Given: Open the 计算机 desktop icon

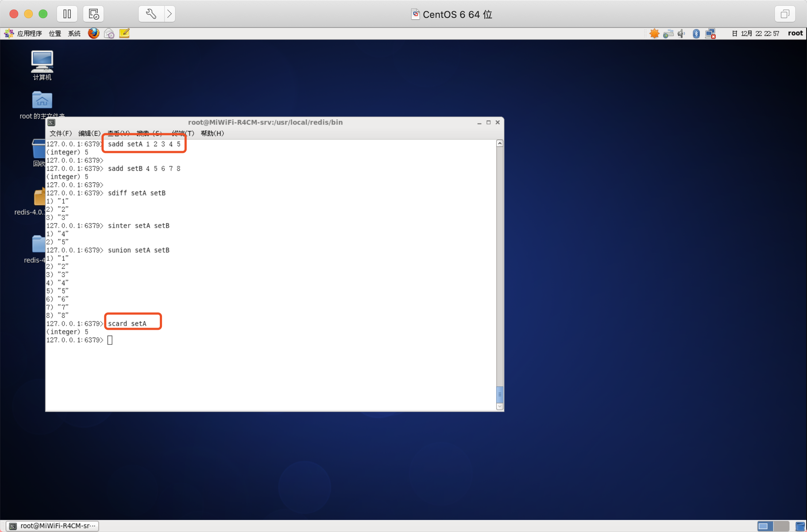Looking at the screenshot, I should point(42,65).
